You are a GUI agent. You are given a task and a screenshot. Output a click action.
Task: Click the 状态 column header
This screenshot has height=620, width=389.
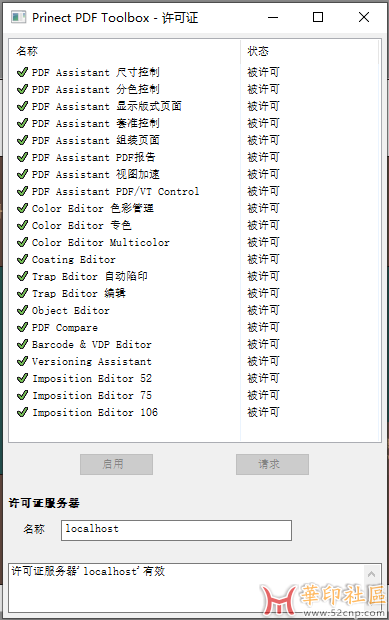310,51
